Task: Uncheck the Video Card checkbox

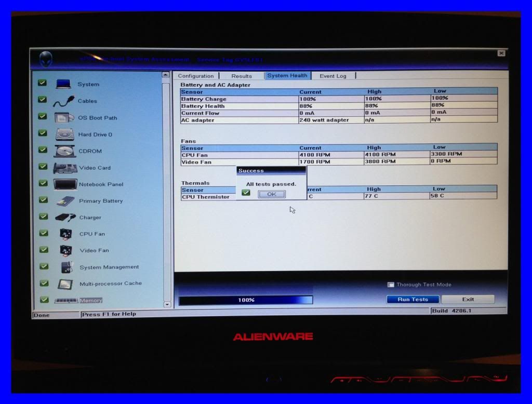Action: pos(43,166)
